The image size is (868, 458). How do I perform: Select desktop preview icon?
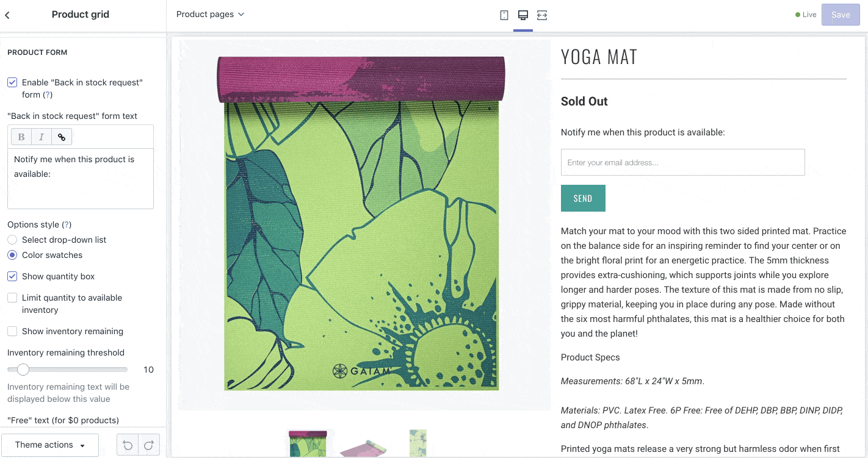(523, 15)
